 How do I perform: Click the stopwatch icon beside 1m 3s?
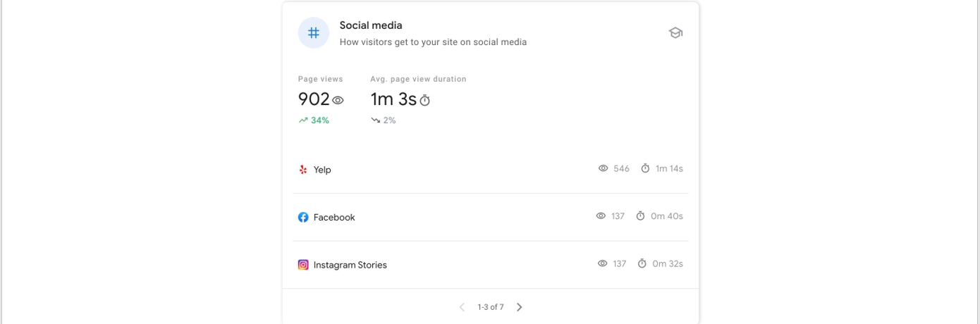pyautogui.click(x=424, y=101)
